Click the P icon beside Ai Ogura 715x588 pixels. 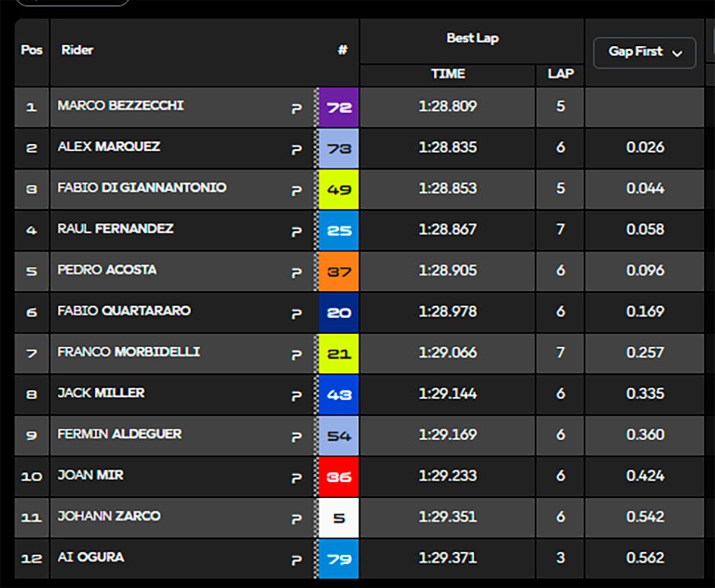pos(297,561)
